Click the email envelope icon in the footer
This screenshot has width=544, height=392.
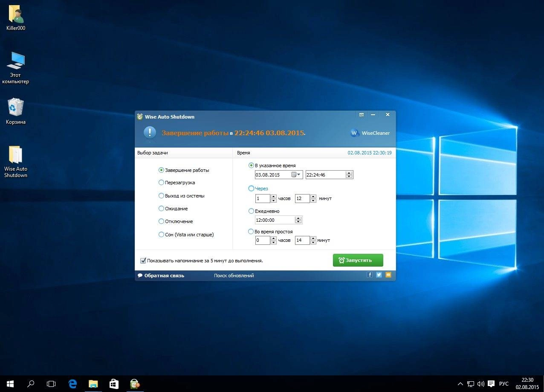(388, 275)
